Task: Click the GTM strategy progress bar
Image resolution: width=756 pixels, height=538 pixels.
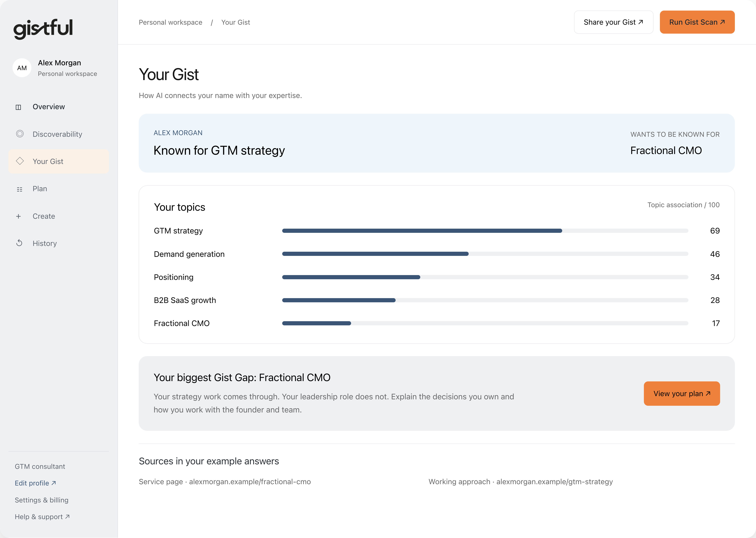Action: coord(485,231)
